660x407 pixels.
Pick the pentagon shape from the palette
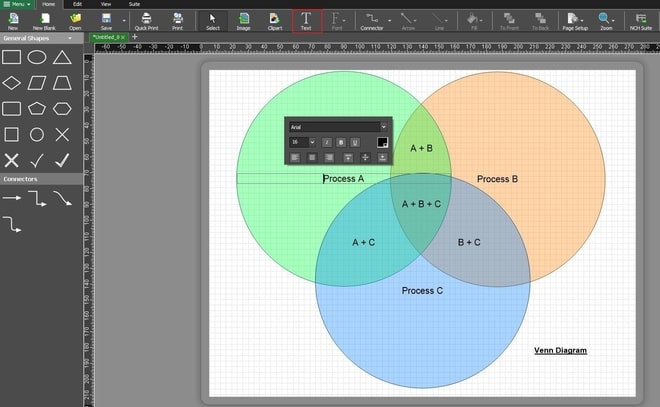(x=37, y=109)
